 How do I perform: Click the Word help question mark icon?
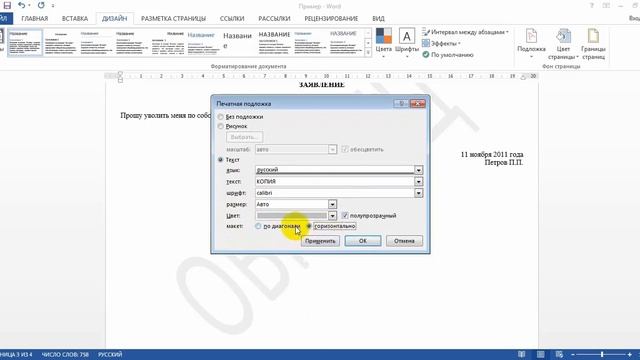(x=591, y=6)
